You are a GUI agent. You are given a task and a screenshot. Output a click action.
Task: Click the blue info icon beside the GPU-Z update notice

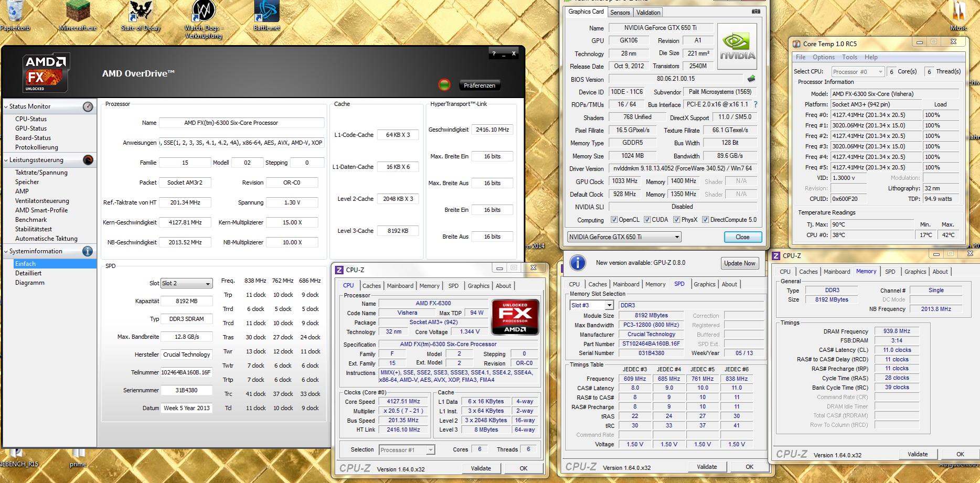coord(578,263)
